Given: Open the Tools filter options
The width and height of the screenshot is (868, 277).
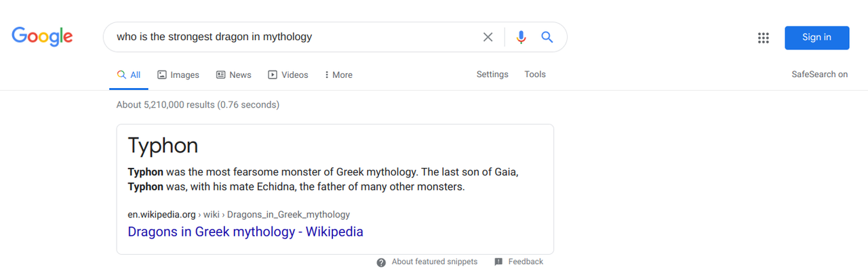Looking at the screenshot, I should pyautogui.click(x=535, y=74).
